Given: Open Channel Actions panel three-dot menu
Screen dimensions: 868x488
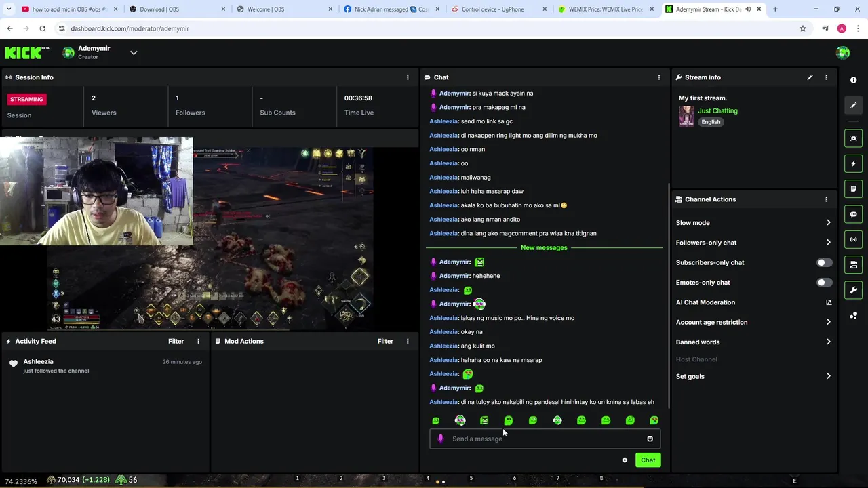Looking at the screenshot, I should [x=826, y=199].
